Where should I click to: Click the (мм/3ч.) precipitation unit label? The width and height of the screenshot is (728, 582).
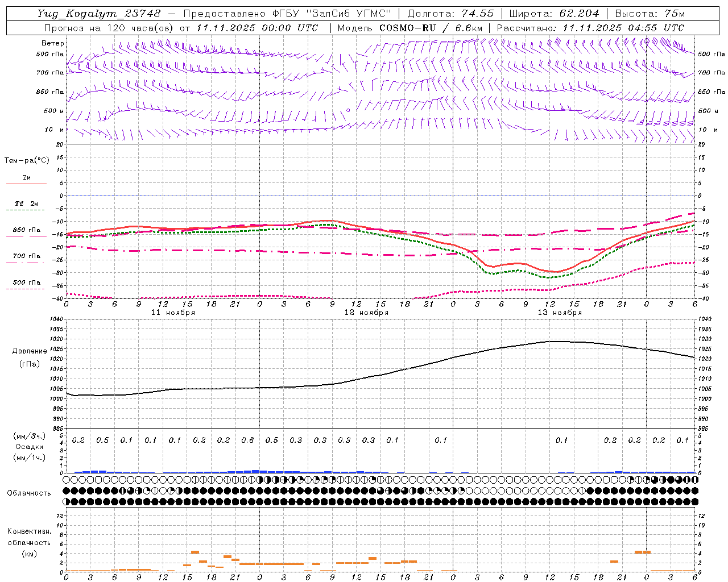[x=30, y=436]
